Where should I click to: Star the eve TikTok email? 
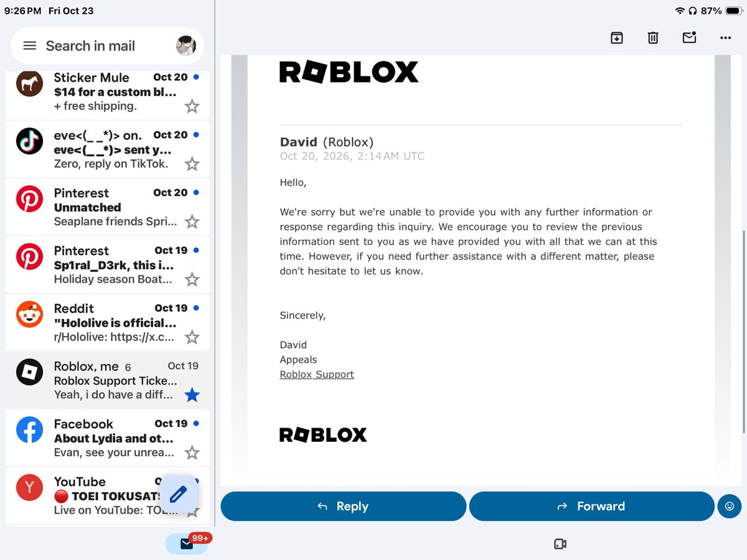tap(192, 164)
